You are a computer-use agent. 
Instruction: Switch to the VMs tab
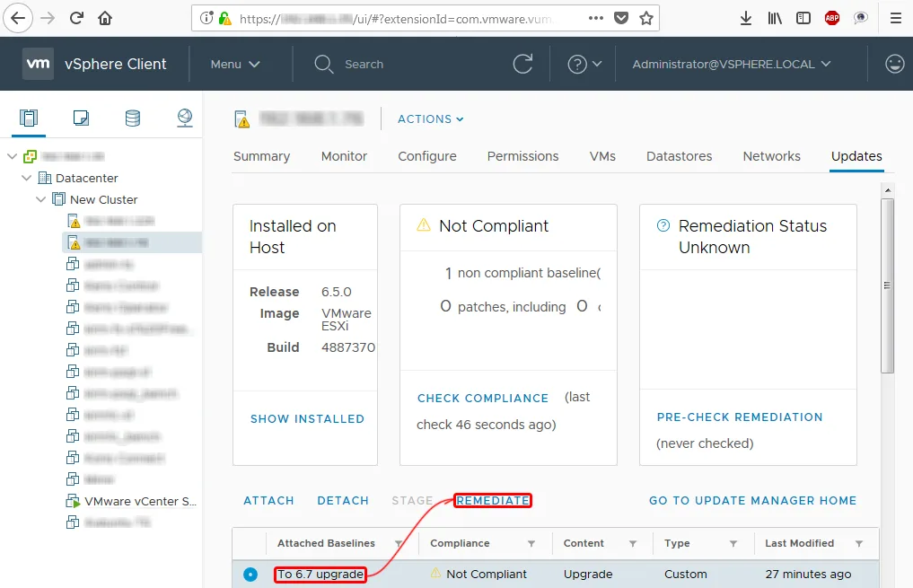602,156
